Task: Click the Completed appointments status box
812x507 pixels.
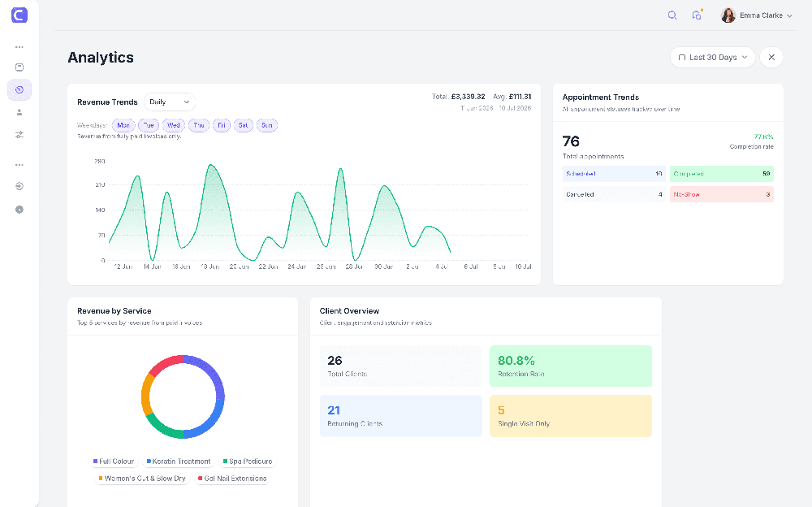Action: tap(721, 174)
